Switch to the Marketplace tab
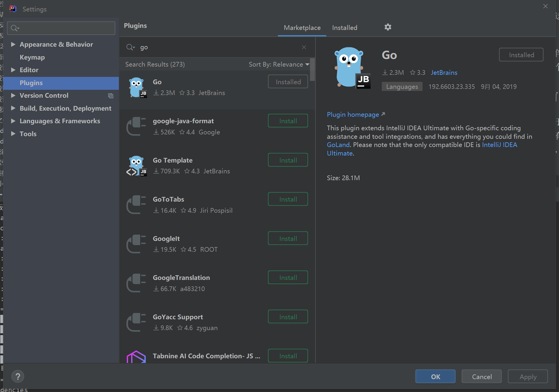 302,28
